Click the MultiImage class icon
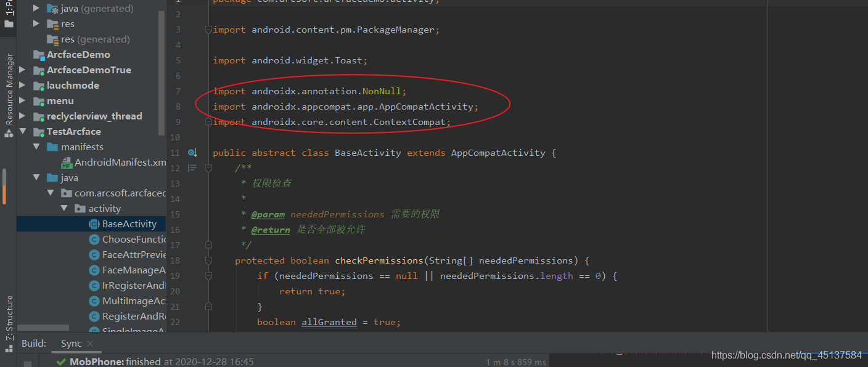The height and width of the screenshot is (367, 868). pos(94,301)
